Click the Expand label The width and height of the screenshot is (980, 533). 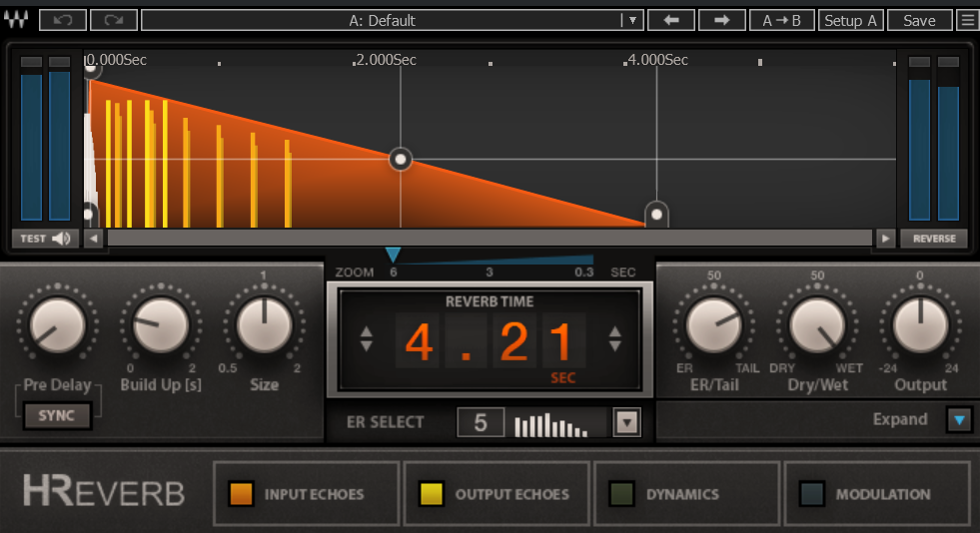(900, 419)
